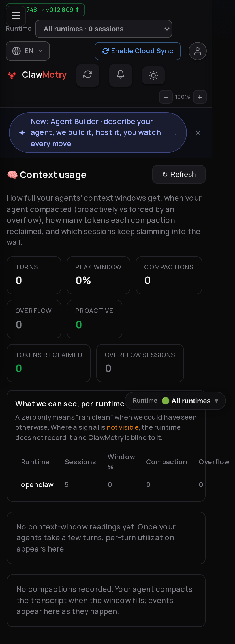
Task: Refresh the Context usage panel
Action: point(179,174)
